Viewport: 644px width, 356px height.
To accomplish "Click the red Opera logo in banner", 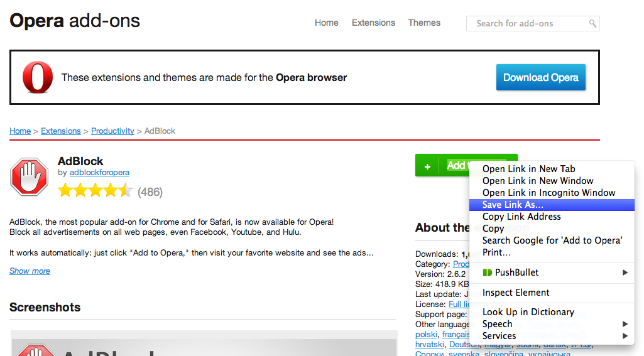I will click(38, 77).
